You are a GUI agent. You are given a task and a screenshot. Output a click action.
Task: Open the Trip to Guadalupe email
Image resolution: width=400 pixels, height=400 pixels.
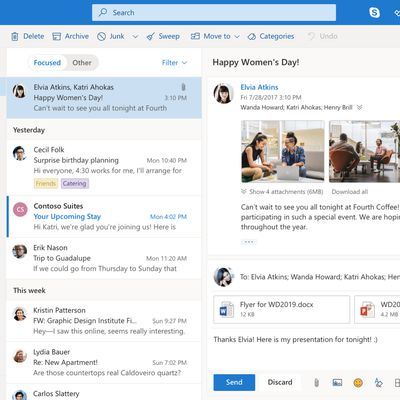point(104,258)
